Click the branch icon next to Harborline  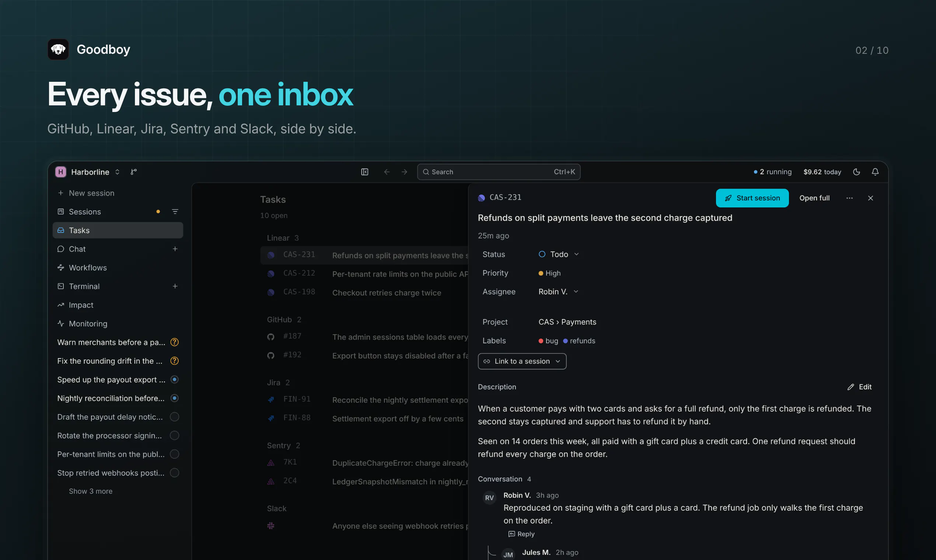pyautogui.click(x=134, y=172)
